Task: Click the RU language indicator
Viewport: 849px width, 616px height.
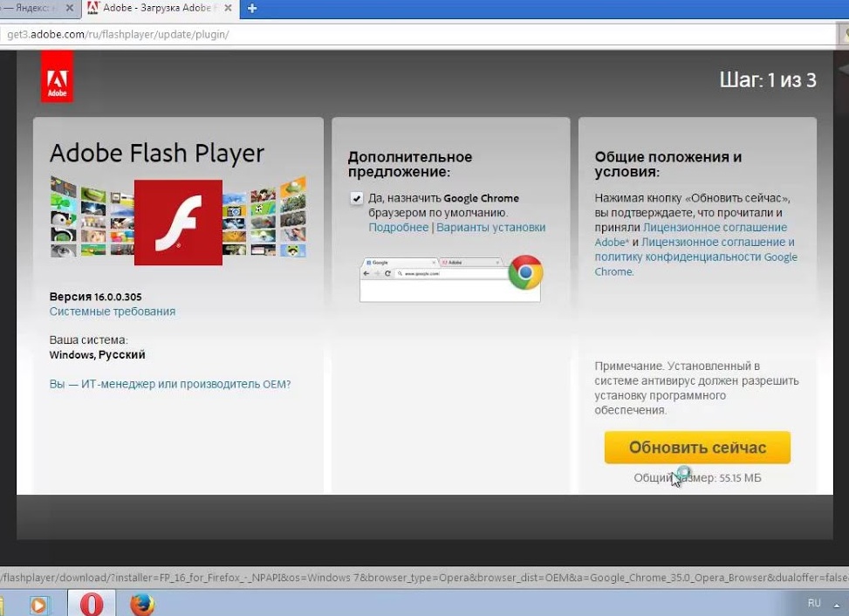Action: pos(814,603)
